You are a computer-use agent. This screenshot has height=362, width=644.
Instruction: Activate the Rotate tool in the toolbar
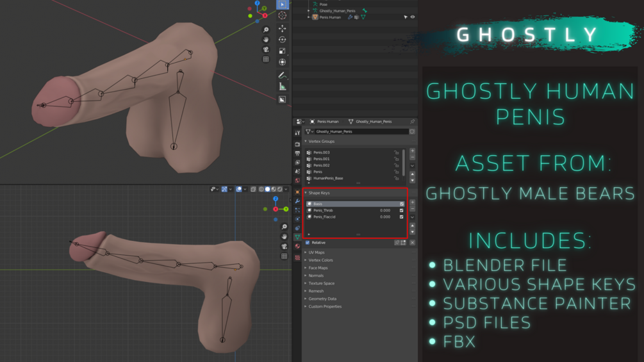click(282, 39)
